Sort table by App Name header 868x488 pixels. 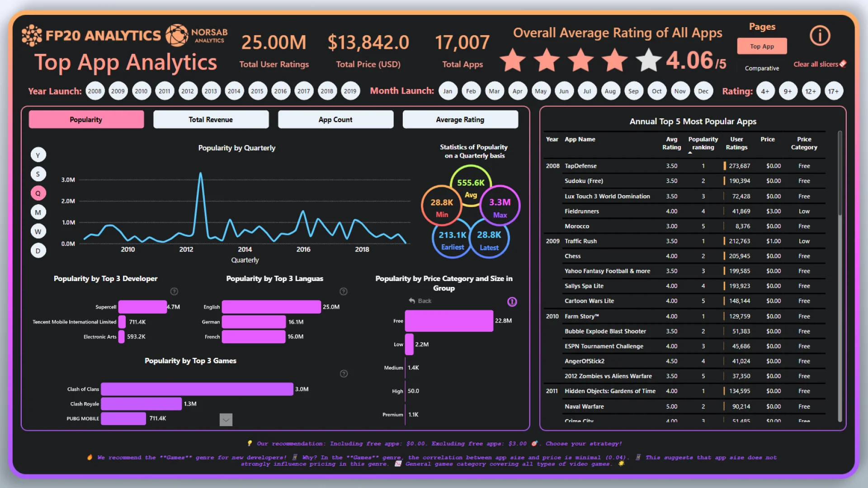[580, 139]
